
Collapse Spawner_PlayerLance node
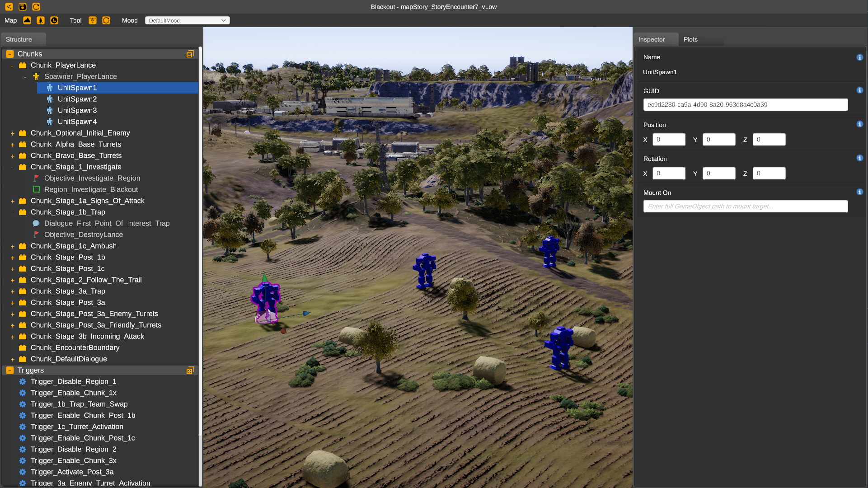[x=25, y=77]
